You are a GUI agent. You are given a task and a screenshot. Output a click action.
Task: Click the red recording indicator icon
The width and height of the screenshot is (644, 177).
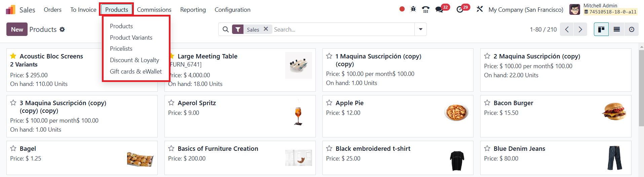point(402,9)
